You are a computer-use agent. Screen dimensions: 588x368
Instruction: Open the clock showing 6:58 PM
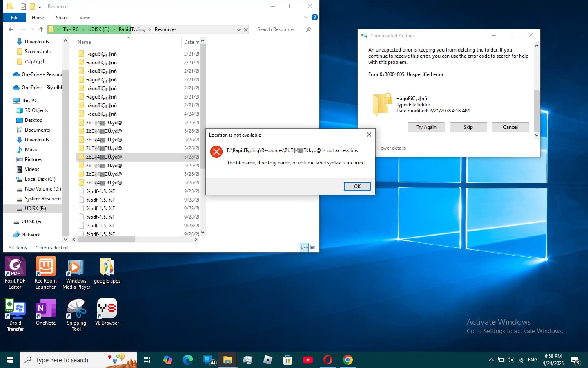[x=553, y=360]
